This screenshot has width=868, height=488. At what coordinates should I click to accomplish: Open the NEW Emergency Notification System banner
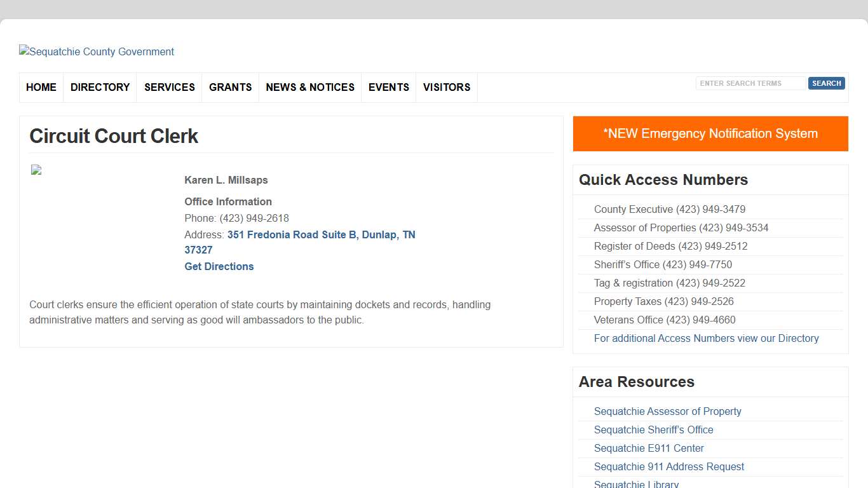(x=710, y=134)
